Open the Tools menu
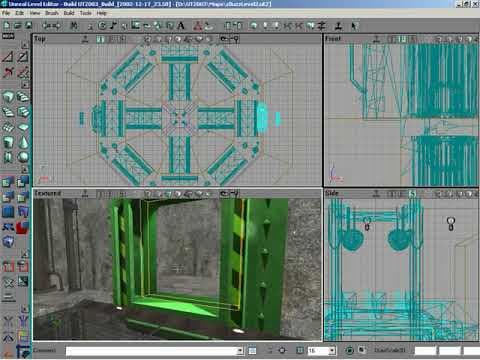 [86, 13]
